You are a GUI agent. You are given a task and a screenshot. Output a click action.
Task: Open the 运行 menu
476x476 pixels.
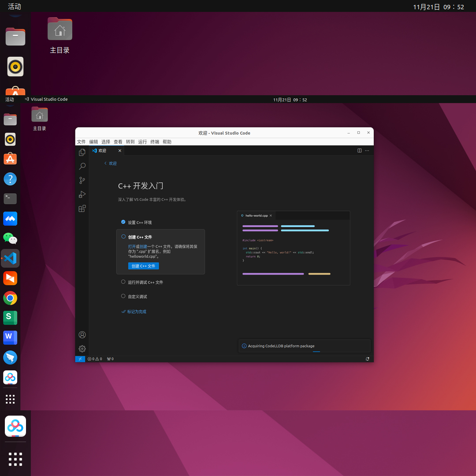pyautogui.click(x=142, y=142)
